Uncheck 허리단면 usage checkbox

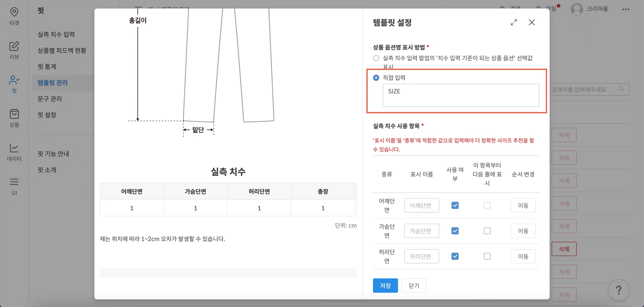pos(455,256)
